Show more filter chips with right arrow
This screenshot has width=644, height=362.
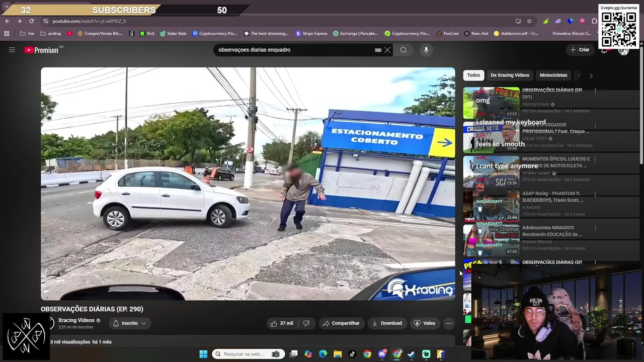point(591,75)
